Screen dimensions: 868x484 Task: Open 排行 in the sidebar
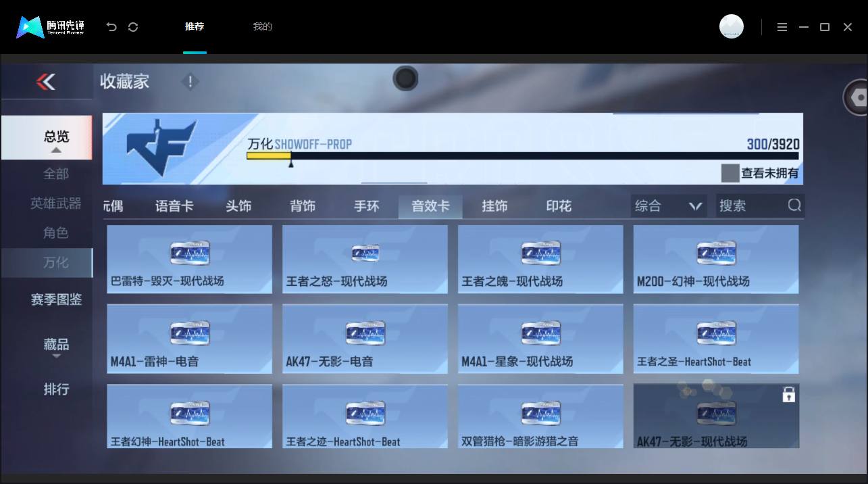coord(56,389)
